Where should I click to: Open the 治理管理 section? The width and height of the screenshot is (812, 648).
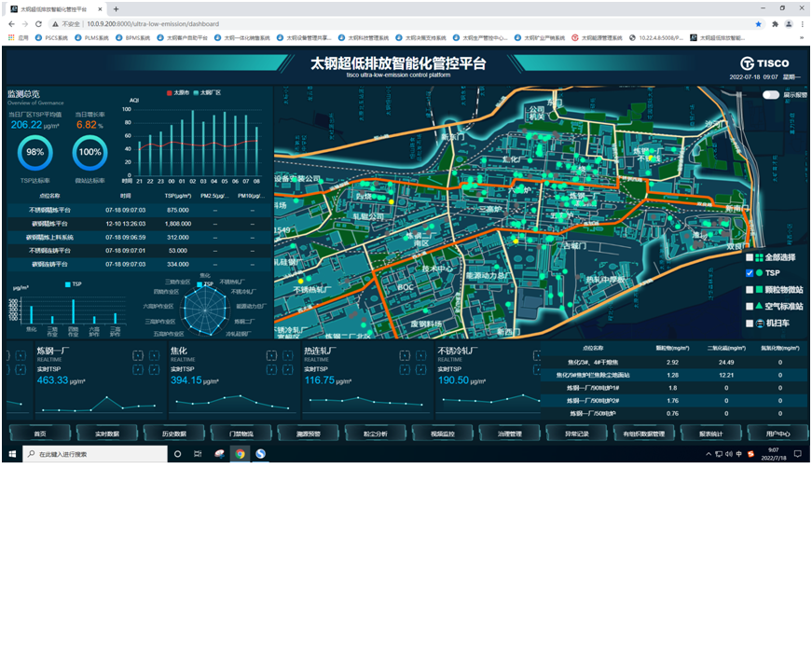tap(510, 433)
